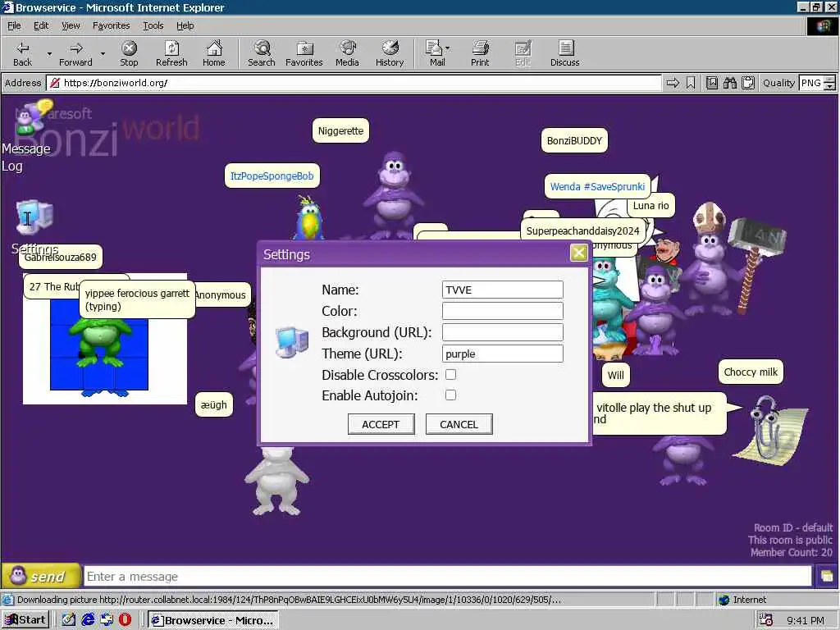The width and height of the screenshot is (840, 630).
Task: Click the Wenda #SaveSprunki name tag
Action: pyautogui.click(x=597, y=186)
